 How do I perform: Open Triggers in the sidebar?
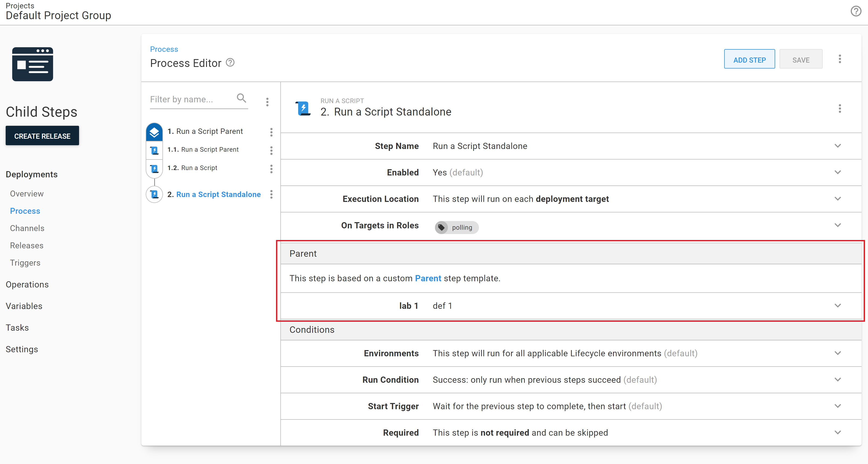point(25,263)
